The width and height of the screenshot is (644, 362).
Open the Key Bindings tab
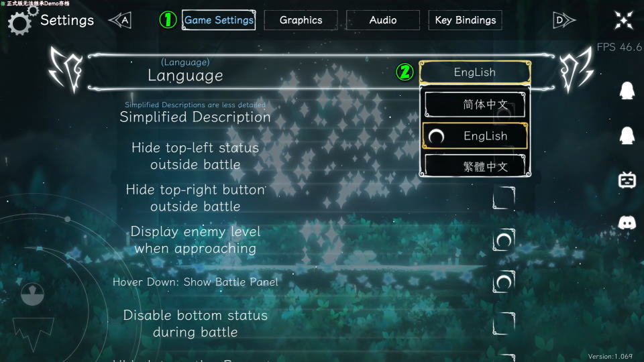point(465,20)
